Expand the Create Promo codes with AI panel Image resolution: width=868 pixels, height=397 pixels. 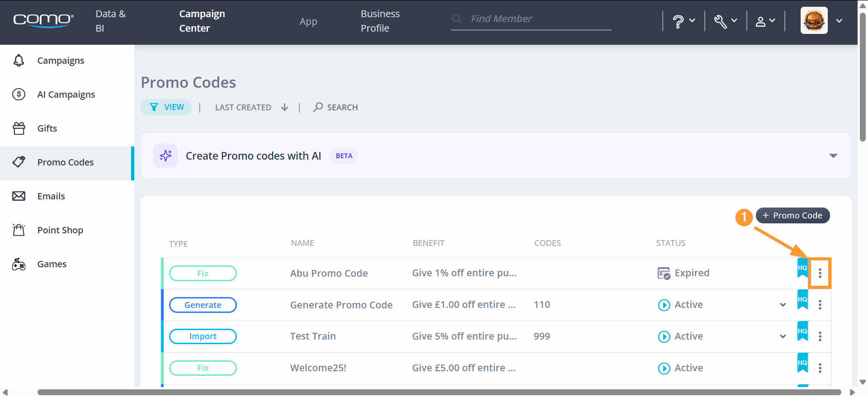pyautogui.click(x=833, y=156)
